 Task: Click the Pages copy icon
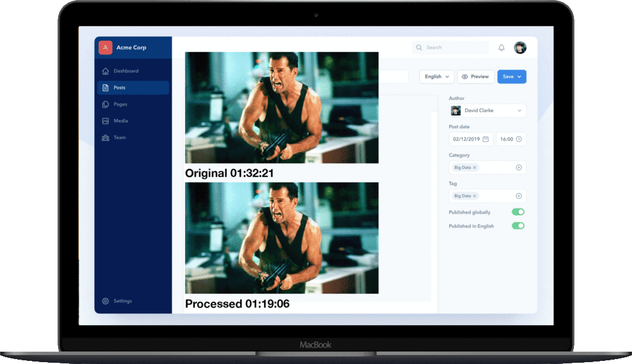(x=106, y=104)
